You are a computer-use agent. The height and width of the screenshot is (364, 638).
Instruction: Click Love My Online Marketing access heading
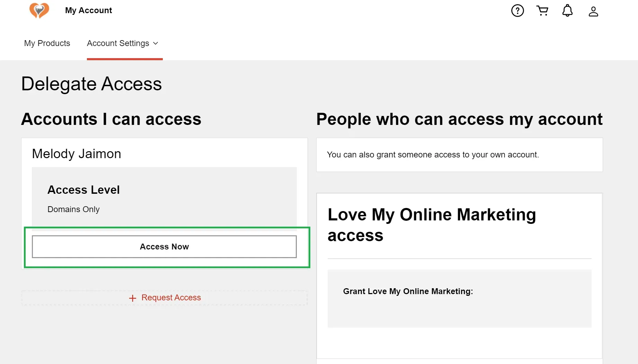(432, 225)
